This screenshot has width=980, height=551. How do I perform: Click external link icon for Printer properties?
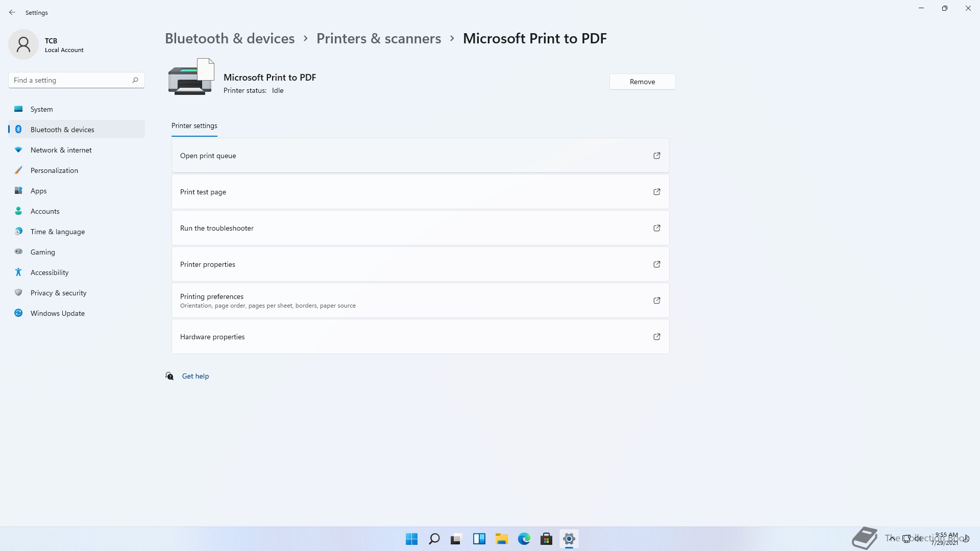(657, 264)
